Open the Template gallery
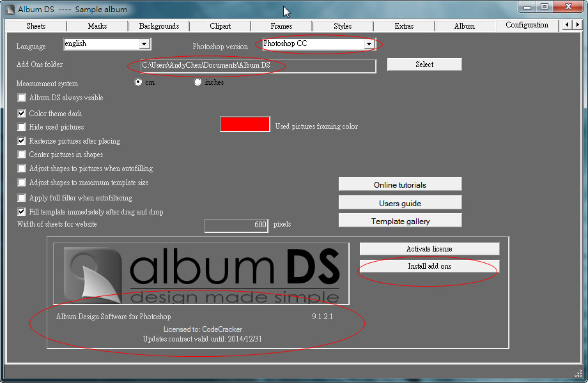Screen dimensions: 588x383 click(400, 221)
